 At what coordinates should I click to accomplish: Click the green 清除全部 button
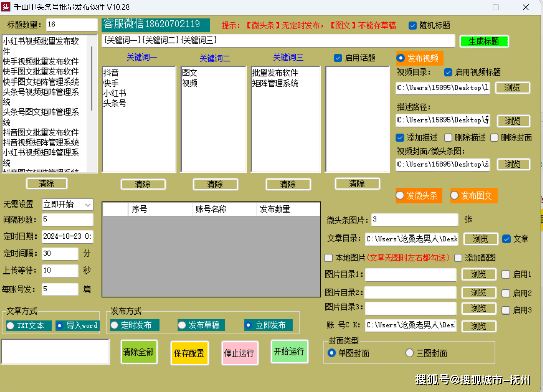pos(138,352)
